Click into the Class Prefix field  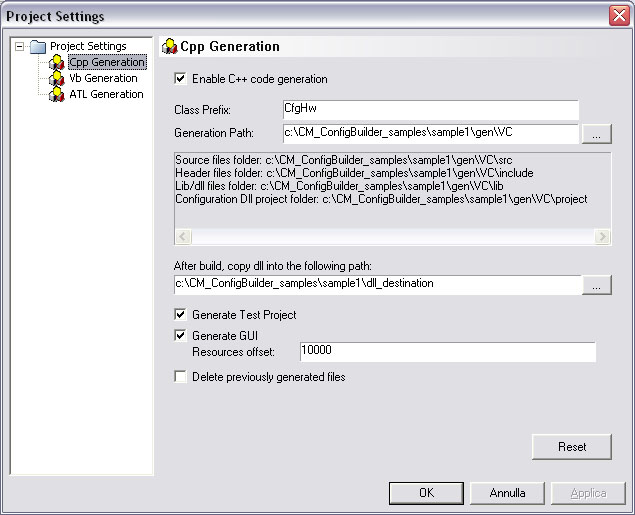430,110
